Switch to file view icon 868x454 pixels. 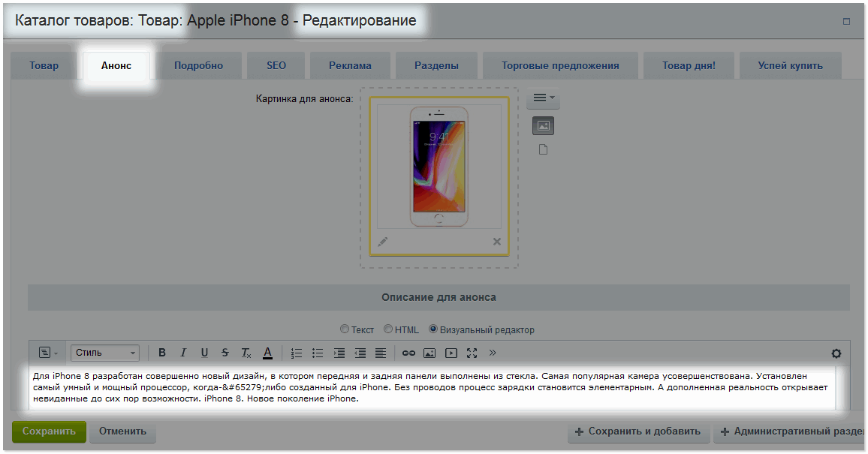543,150
